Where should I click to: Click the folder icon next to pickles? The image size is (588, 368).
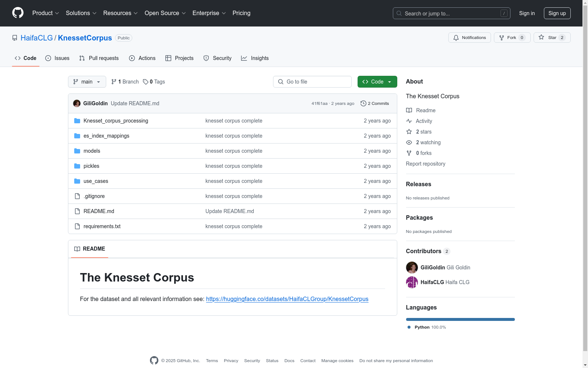(77, 166)
